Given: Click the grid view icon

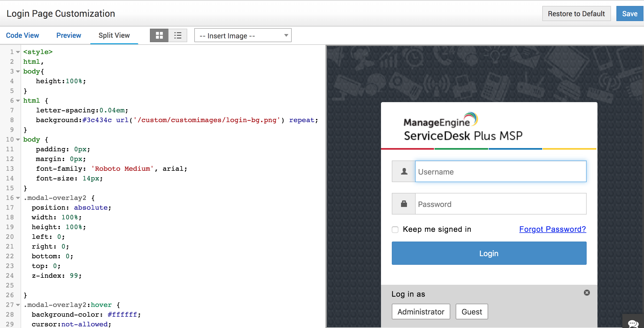Looking at the screenshot, I should click(159, 36).
